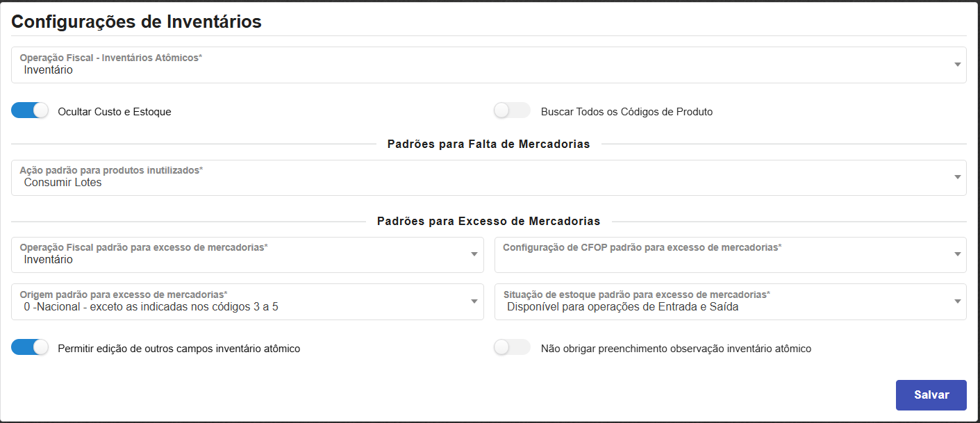Disable Ocultar Custo e Estoque
The image size is (980, 423).
[x=29, y=110]
